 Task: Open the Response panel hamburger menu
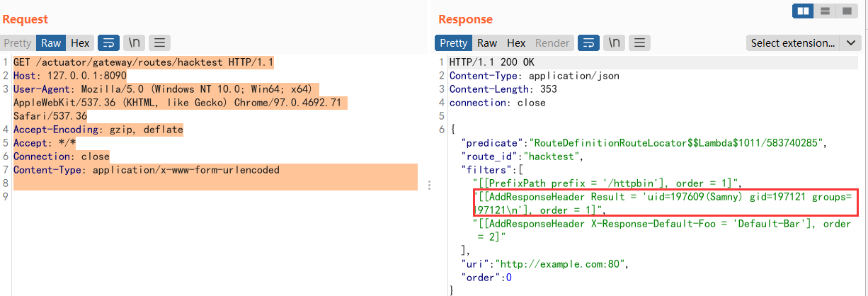[x=640, y=43]
